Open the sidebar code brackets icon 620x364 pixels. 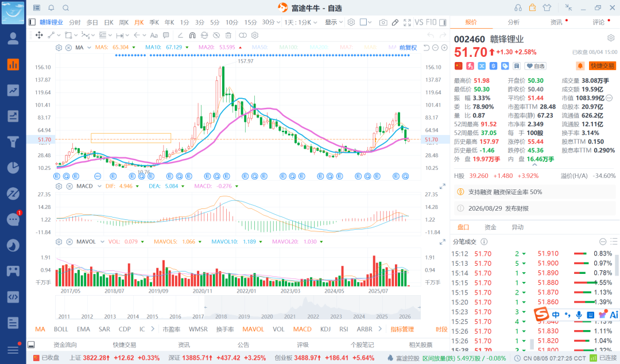13,297
